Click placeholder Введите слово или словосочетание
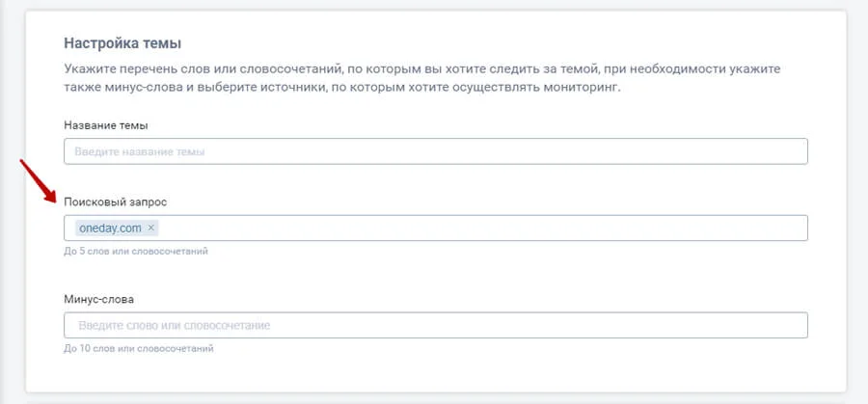868x404 pixels. [x=175, y=326]
